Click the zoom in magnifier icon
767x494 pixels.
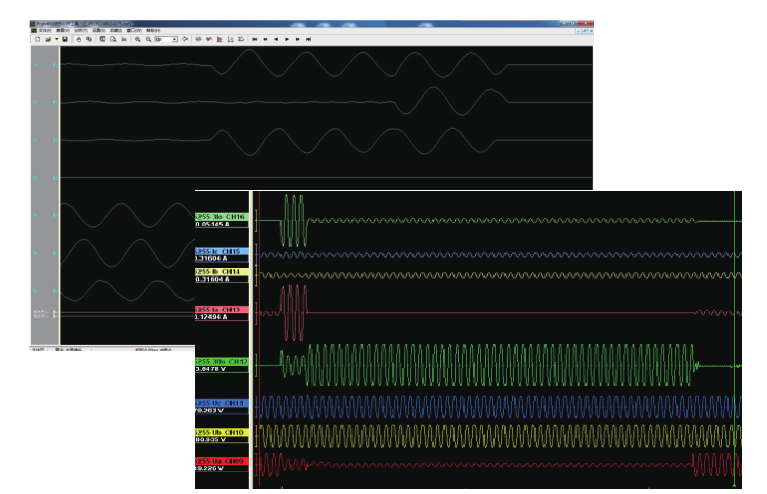point(136,39)
